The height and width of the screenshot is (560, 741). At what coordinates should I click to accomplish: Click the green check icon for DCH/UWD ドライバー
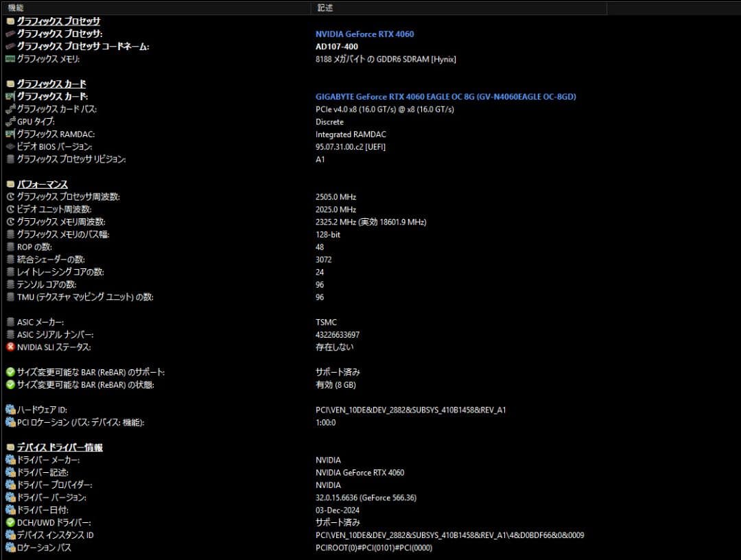[10, 522]
